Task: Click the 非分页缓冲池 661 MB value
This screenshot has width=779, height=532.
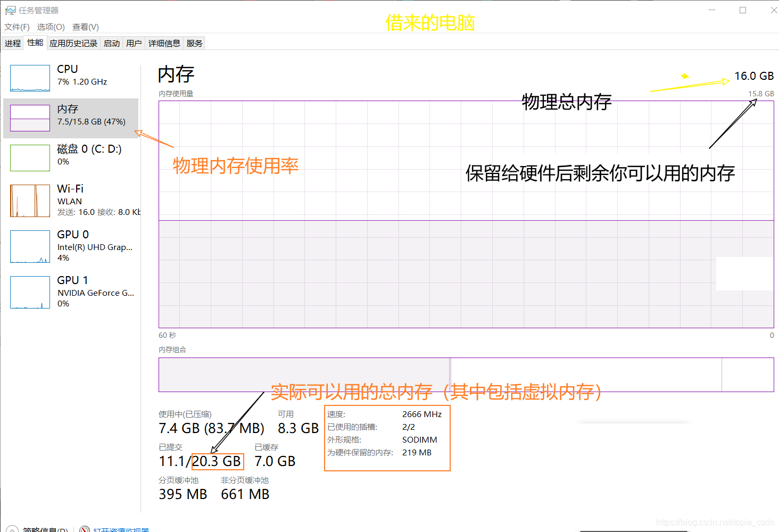Action: click(245, 494)
